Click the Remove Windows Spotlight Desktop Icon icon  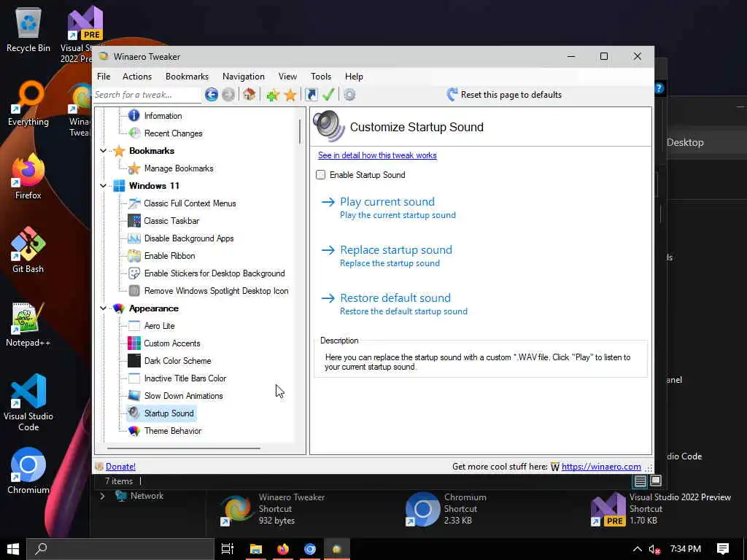click(x=134, y=290)
